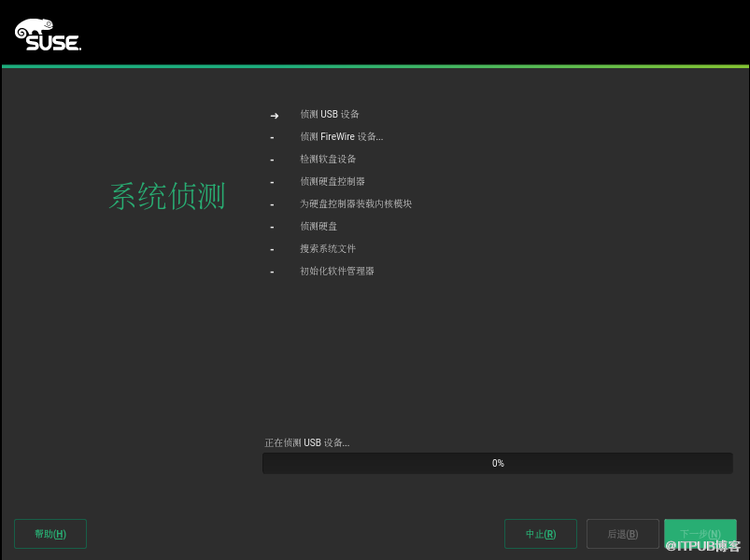
Task: Select the 侦测硬盘 step
Action: click(x=318, y=227)
